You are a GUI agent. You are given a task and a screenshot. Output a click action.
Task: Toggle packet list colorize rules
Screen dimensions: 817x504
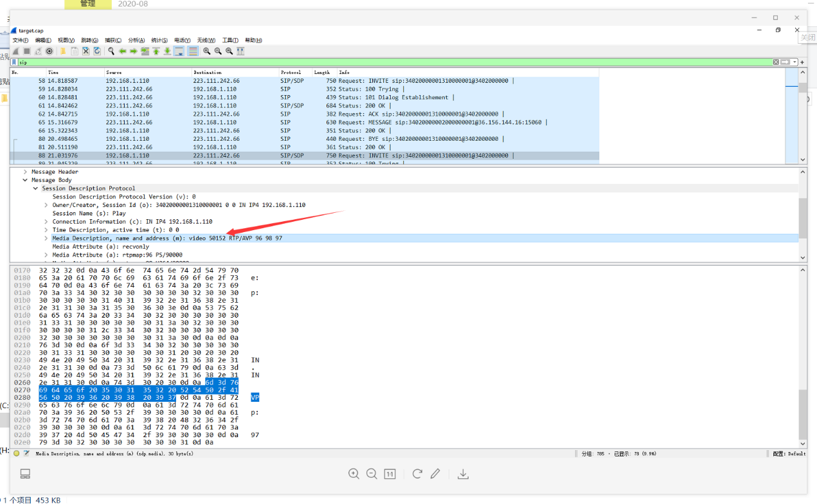point(192,51)
